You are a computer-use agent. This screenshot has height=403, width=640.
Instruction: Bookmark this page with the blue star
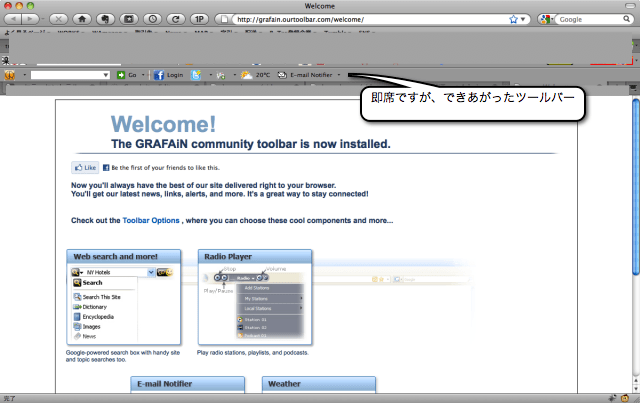tap(513, 19)
